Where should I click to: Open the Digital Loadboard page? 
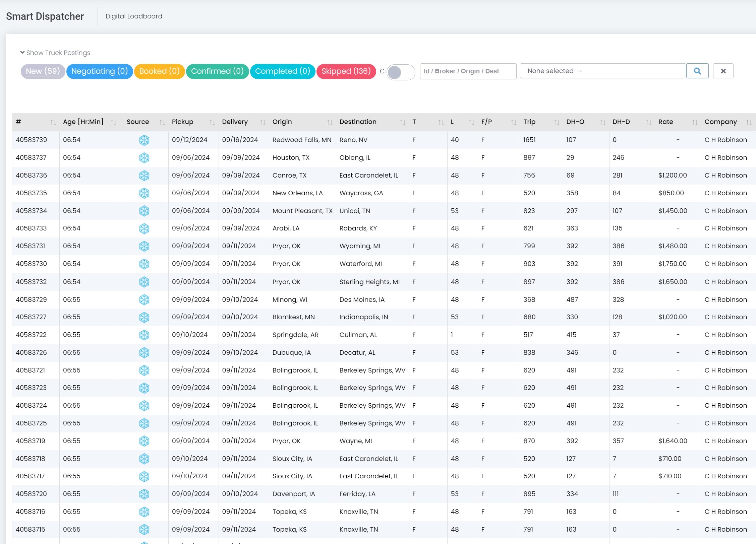(134, 16)
